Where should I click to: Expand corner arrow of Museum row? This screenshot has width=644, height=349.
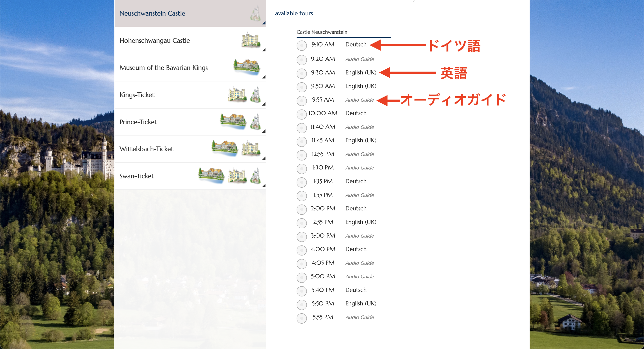264,77
